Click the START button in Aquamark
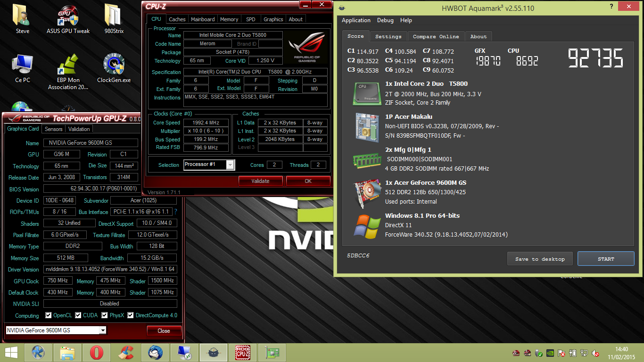644x362 pixels. point(606,259)
